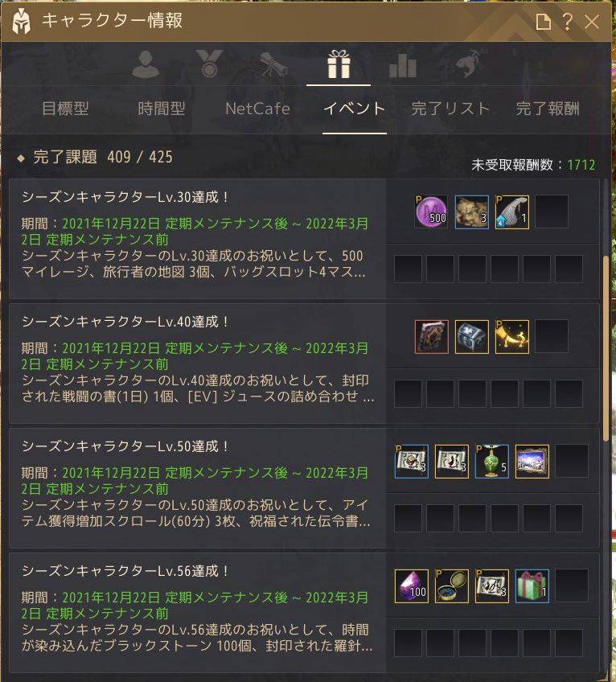Image resolution: width=616 pixels, height=682 pixels.
Task: Click the green potion reward with count 5
Action: pos(492,462)
